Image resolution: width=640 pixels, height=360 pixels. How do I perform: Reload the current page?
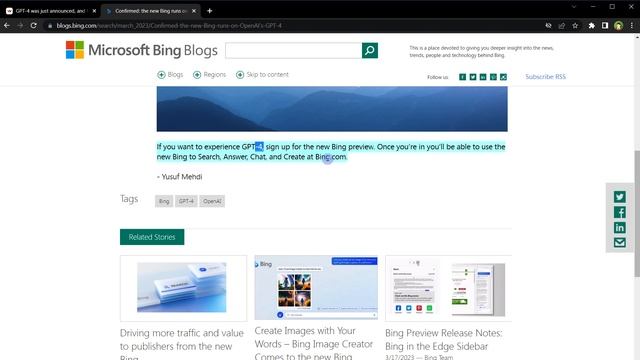click(x=33, y=25)
